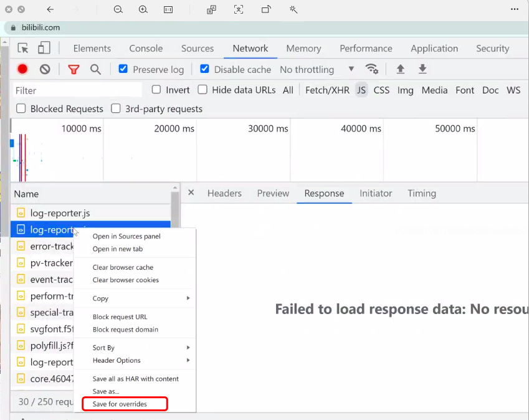Click the text recognition scan icon
529x420 pixels.
click(x=239, y=9)
